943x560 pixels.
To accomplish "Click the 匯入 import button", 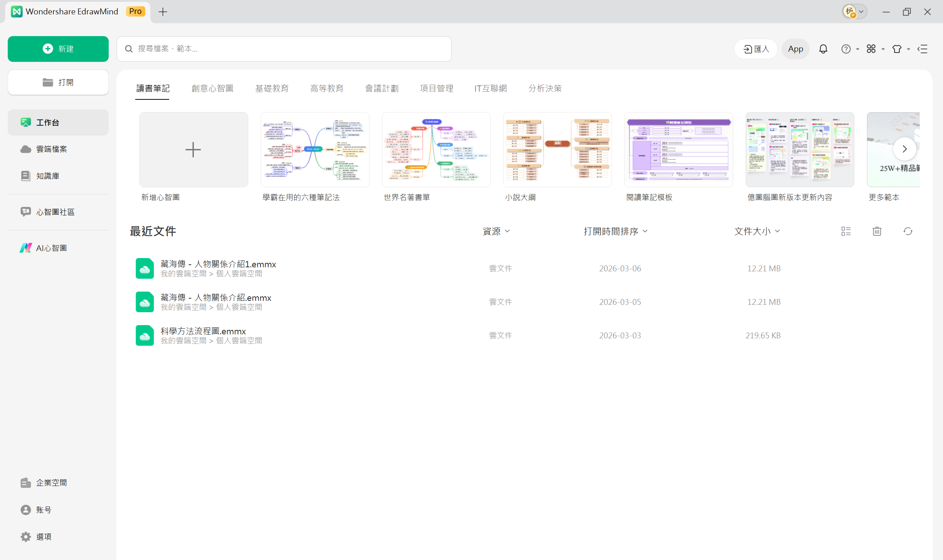I will click(x=756, y=49).
